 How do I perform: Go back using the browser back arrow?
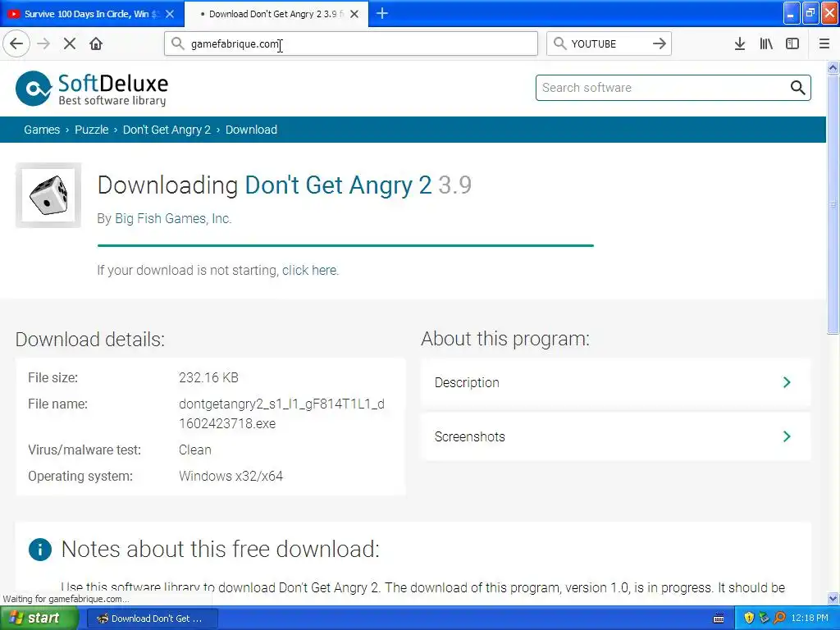(x=16, y=43)
